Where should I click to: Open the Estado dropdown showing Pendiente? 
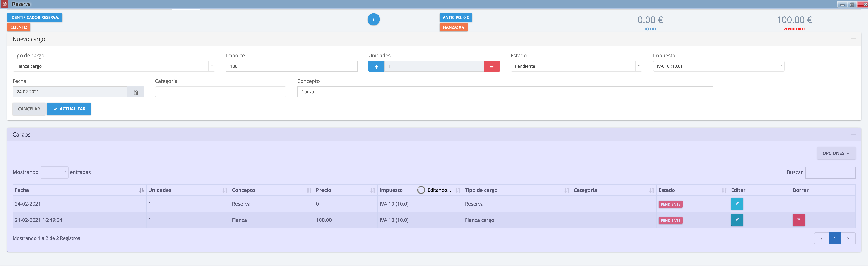tap(576, 66)
